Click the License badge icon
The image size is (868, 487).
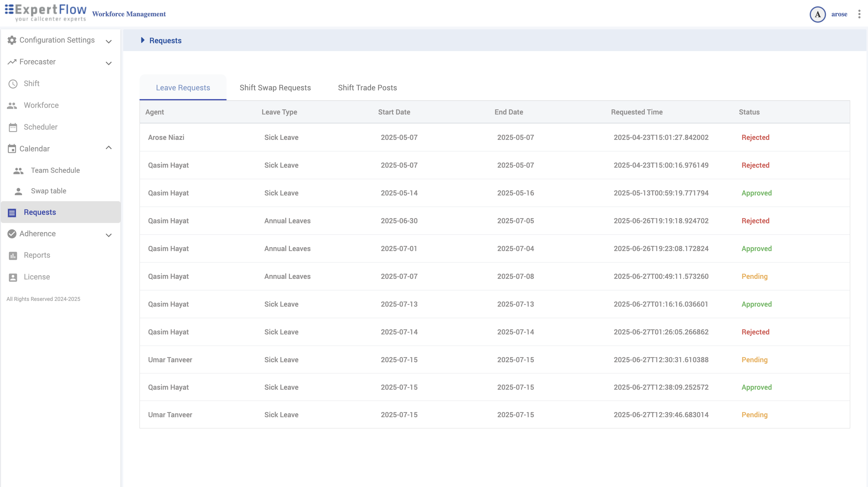tap(13, 277)
